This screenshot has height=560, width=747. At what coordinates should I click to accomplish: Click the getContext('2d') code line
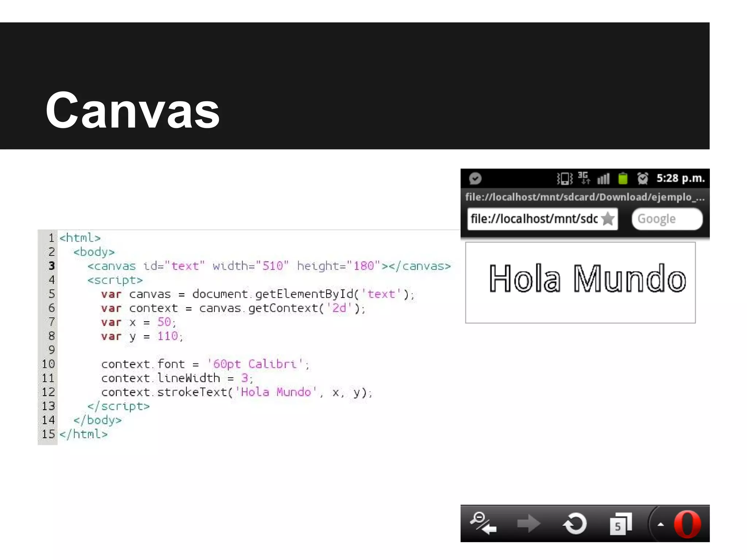[x=233, y=308]
